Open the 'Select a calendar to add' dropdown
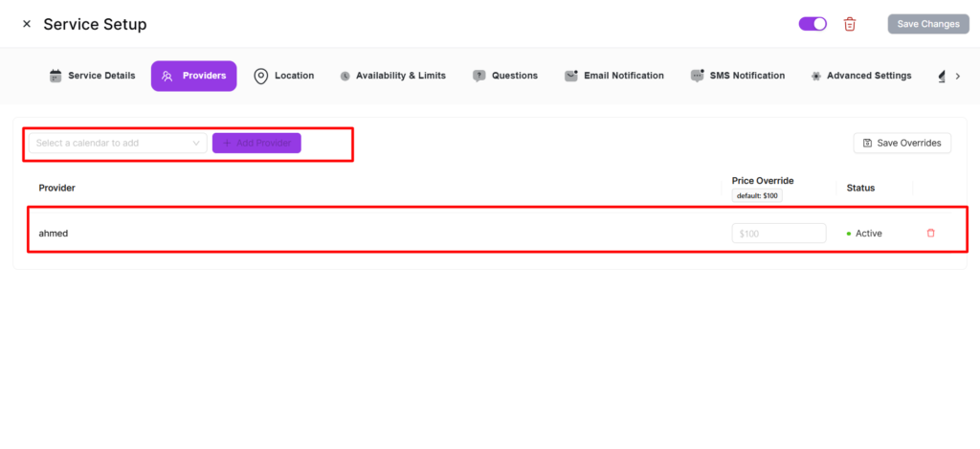Image resolution: width=980 pixels, height=449 pixels. 117,143
